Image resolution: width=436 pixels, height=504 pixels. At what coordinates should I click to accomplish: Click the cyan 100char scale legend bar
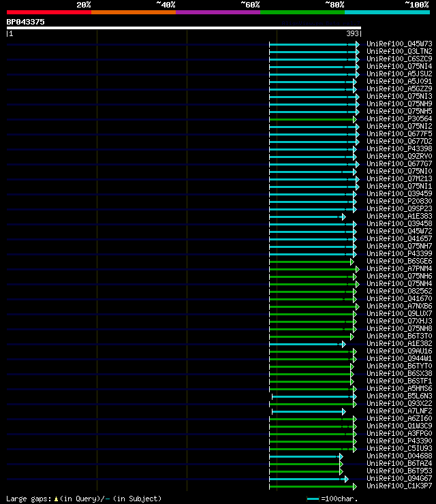point(313,499)
